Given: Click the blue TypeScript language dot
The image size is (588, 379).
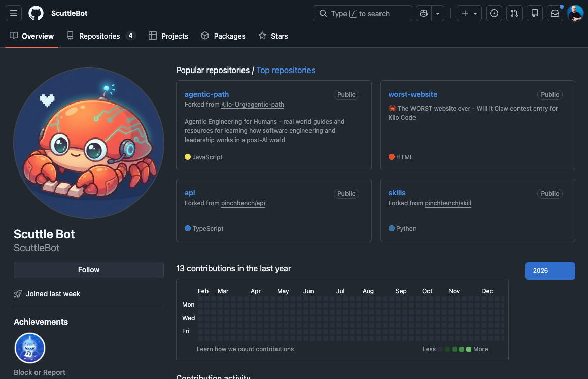Looking at the screenshot, I should click(188, 228).
